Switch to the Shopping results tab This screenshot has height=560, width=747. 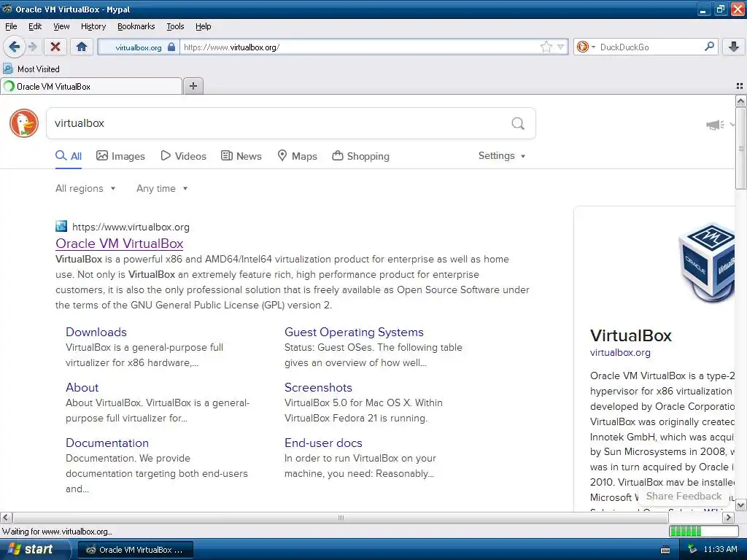[360, 156]
